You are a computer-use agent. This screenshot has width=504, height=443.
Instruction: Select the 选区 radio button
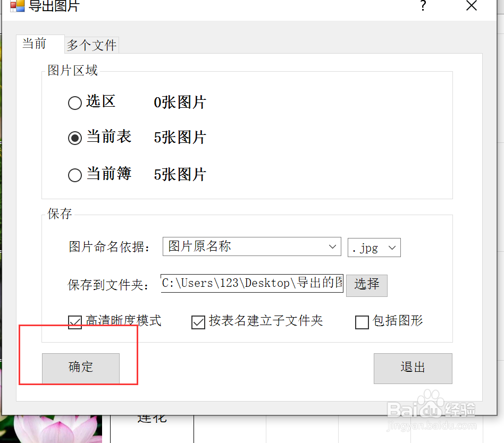75,103
